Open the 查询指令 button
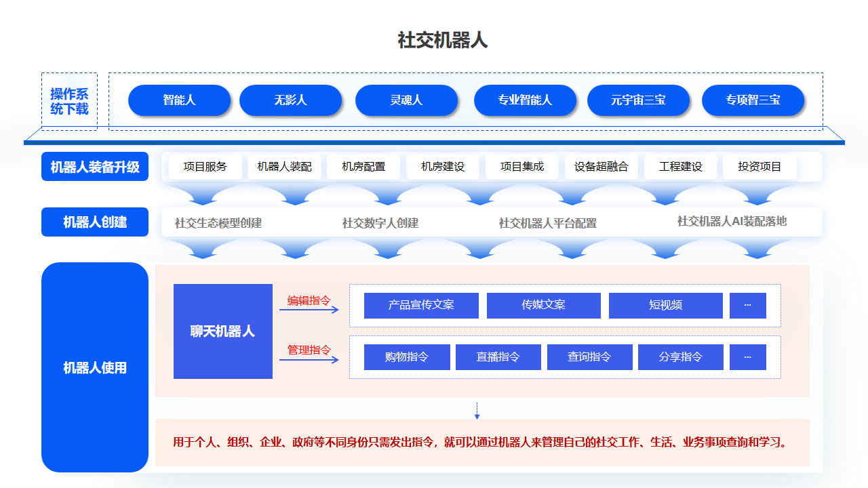 (x=590, y=357)
